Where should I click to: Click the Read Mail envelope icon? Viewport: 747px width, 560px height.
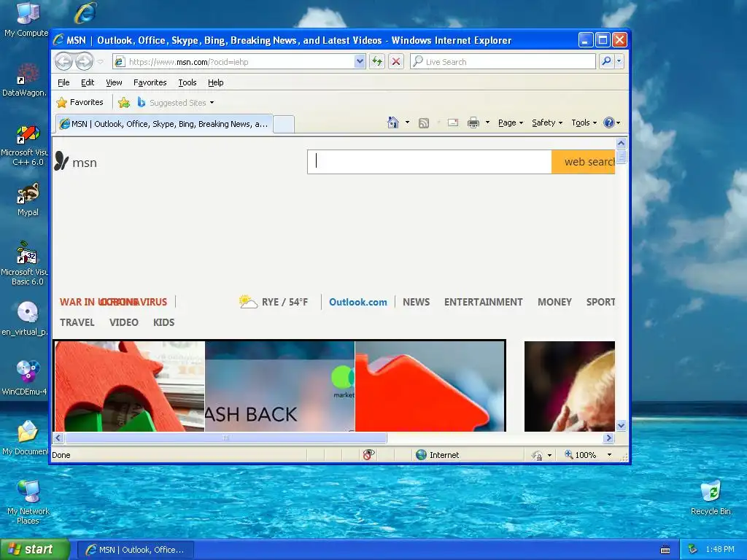pos(453,122)
